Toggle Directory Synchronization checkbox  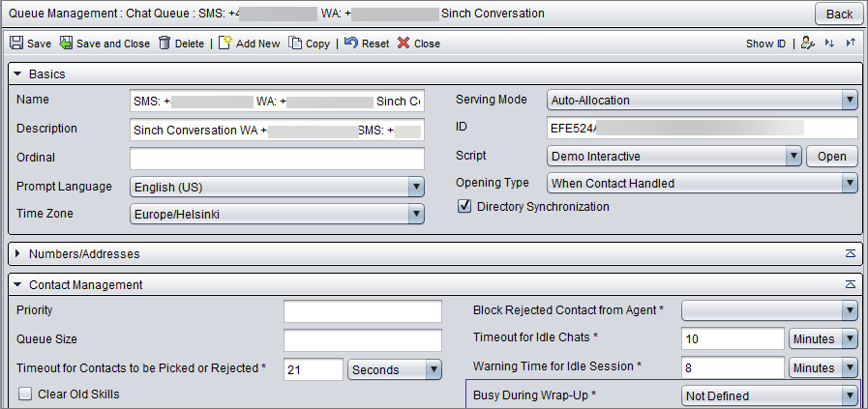(464, 207)
